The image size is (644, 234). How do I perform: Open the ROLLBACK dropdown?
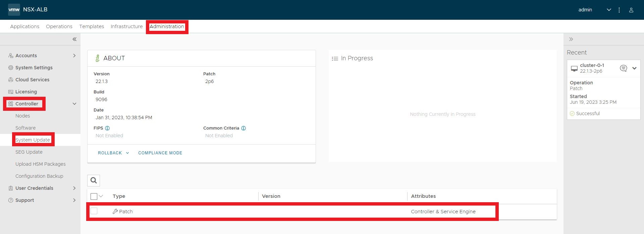pos(113,153)
